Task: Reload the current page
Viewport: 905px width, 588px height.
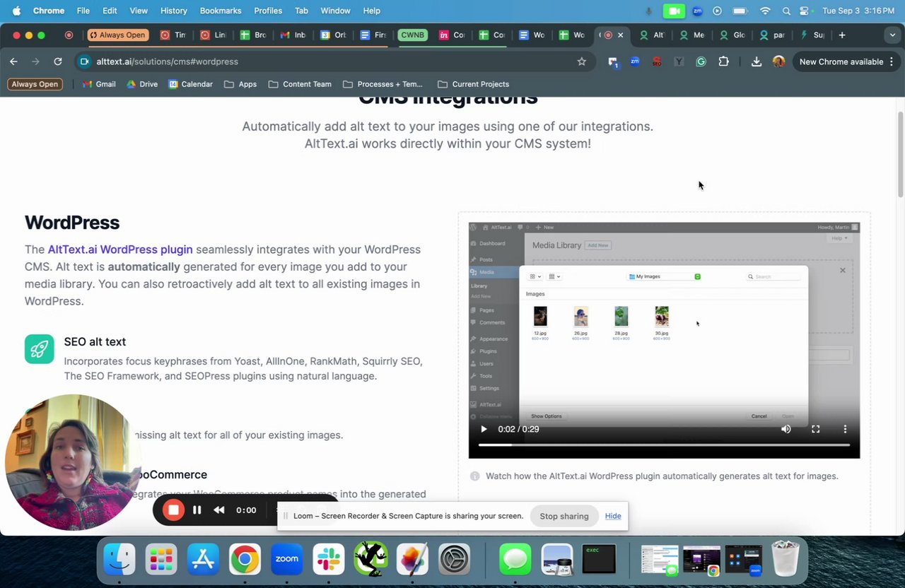Action: coord(58,61)
